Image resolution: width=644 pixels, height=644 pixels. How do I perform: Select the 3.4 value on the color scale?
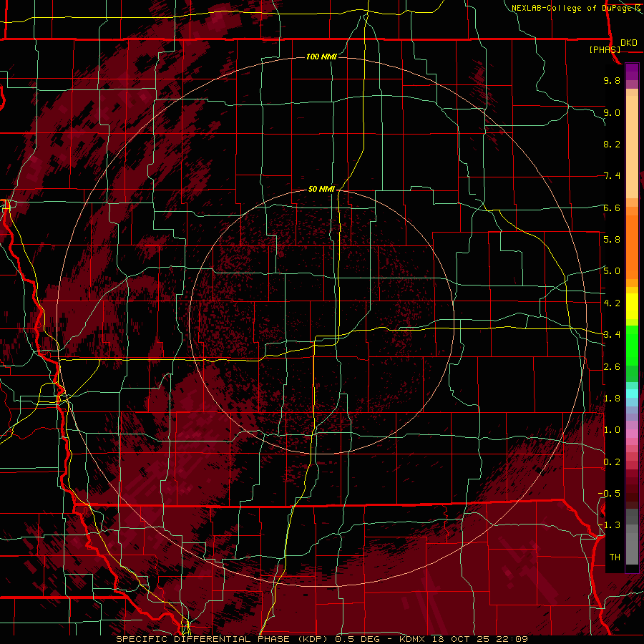[x=612, y=334]
